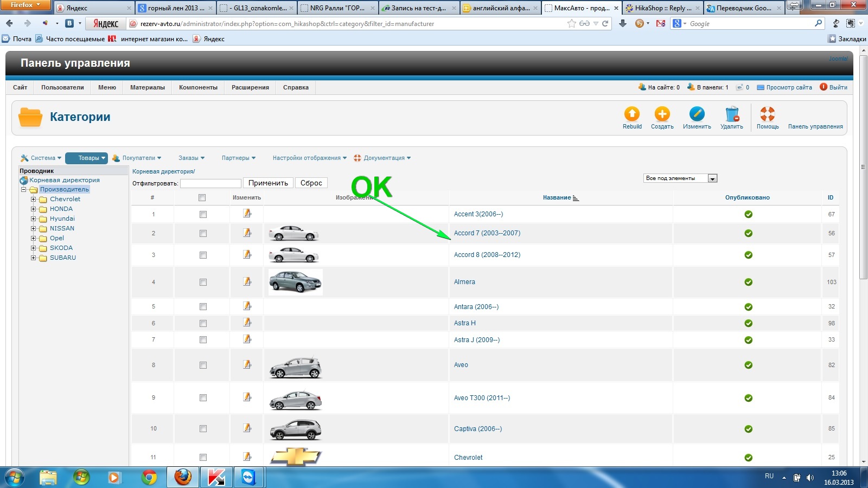Switch to the HikaShop :: Reply browser tab
The image size is (868, 488).
pos(662,8)
